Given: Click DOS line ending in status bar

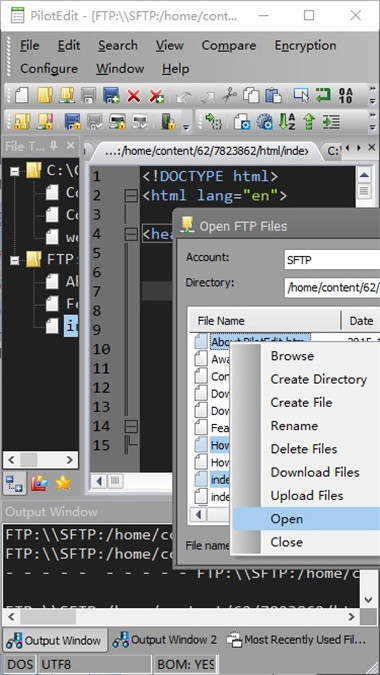Looking at the screenshot, I should [21, 664].
